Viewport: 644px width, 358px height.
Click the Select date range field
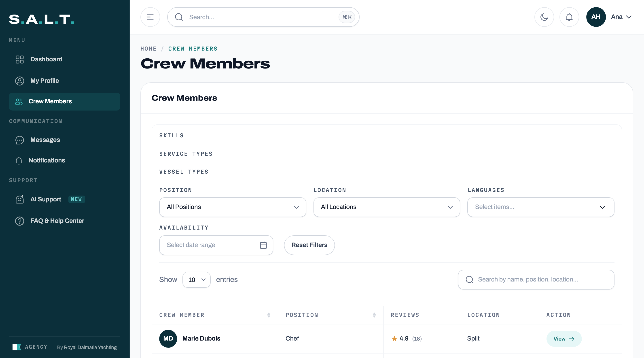tap(216, 245)
